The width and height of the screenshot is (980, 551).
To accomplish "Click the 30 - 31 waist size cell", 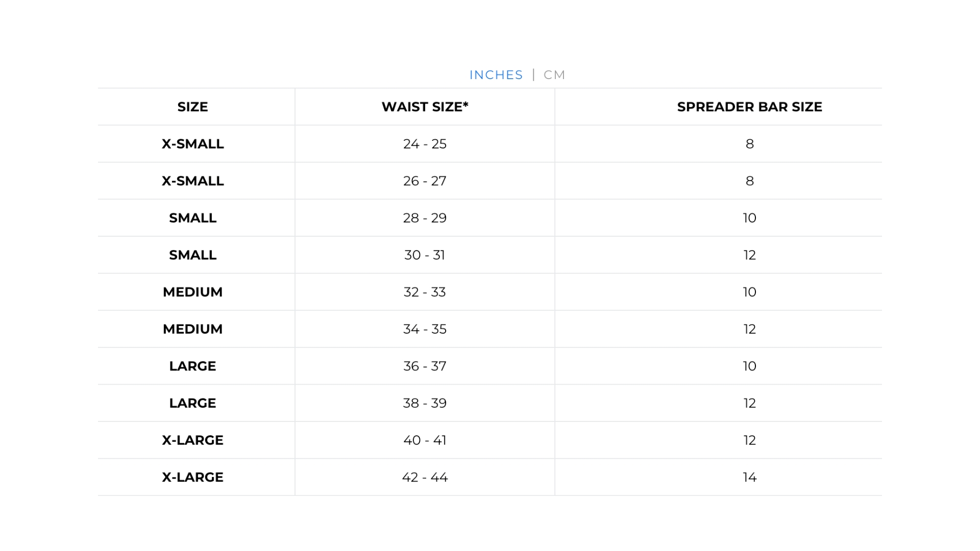I will click(x=425, y=255).
